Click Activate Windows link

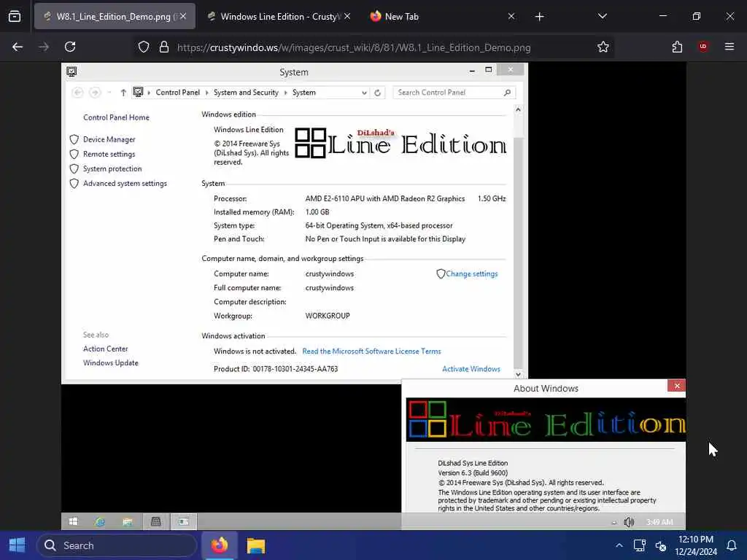471,368
